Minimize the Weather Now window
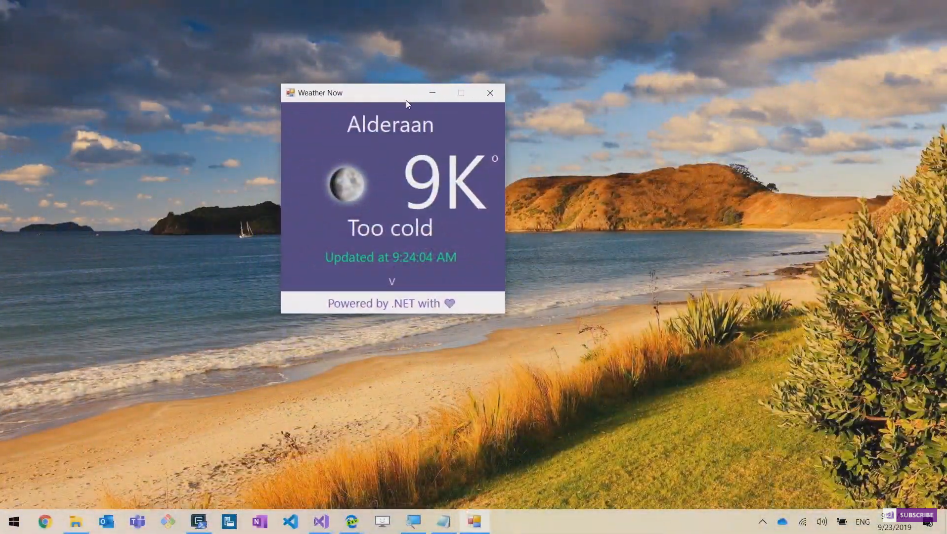Image resolution: width=947 pixels, height=534 pixels. coord(432,93)
